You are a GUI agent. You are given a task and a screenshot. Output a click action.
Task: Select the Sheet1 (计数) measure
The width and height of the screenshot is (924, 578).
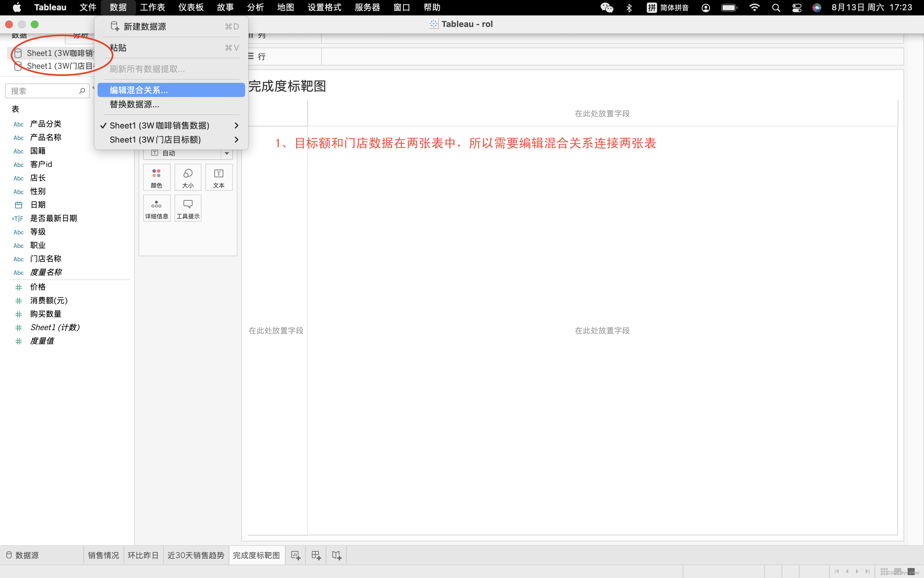pos(55,328)
